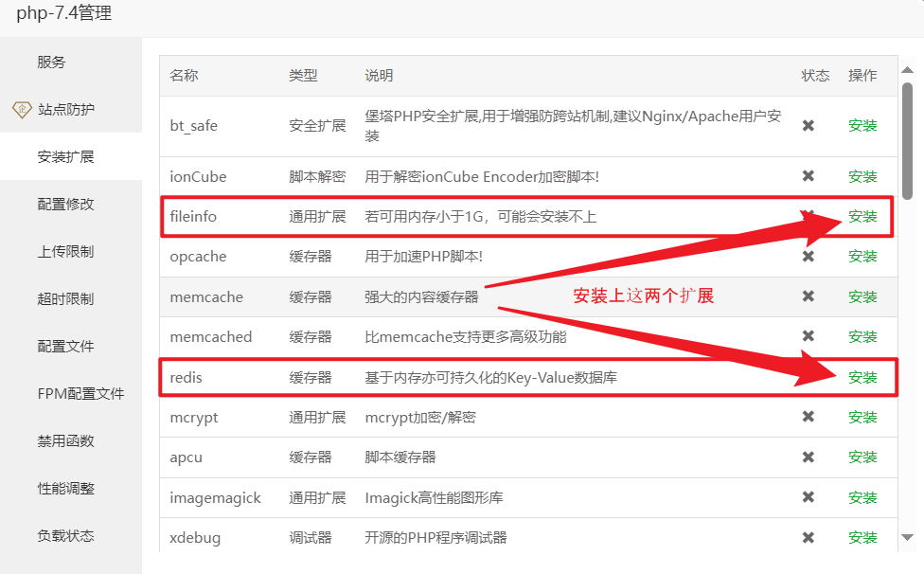Viewport: 924px width, 574px height.
Task: Install the fileinfo extension
Action: point(862,216)
